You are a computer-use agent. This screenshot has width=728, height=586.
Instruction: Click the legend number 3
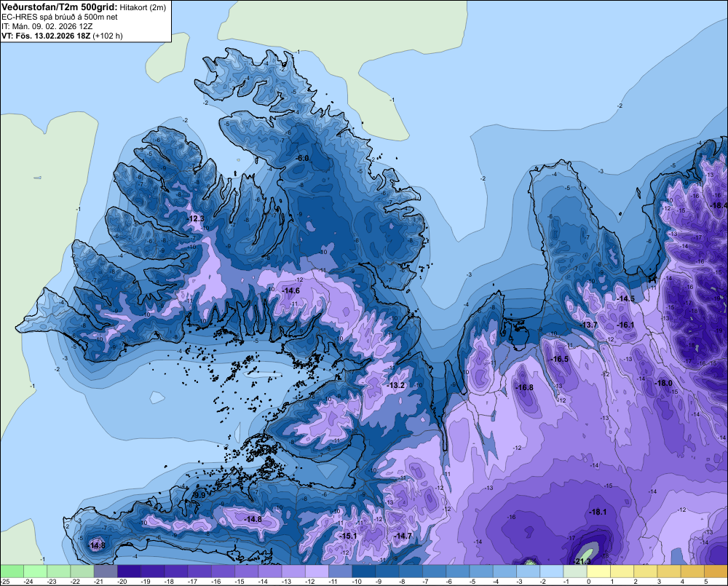point(660,582)
